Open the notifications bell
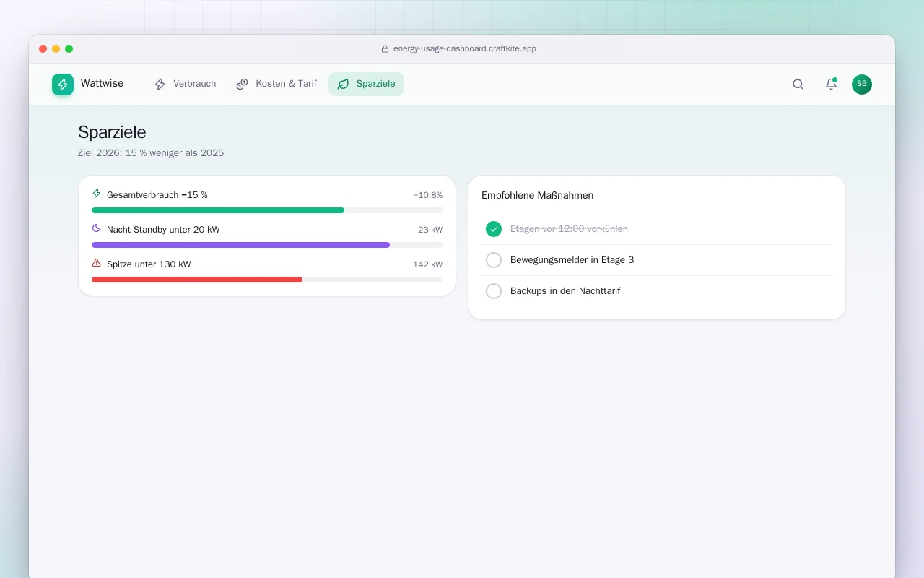This screenshot has height=578, width=924. pos(831,84)
